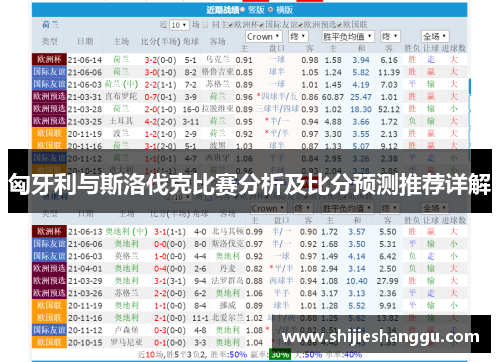Image resolution: width=500 pixels, height=362 pixels.
Task: Click the 10.40 draw odds value
Action: pyautogui.click(x=357, y=281)
